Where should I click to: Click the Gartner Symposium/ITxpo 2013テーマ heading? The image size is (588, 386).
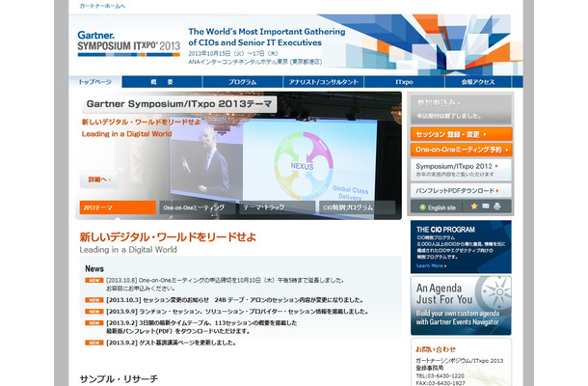[x=179, y=104]
